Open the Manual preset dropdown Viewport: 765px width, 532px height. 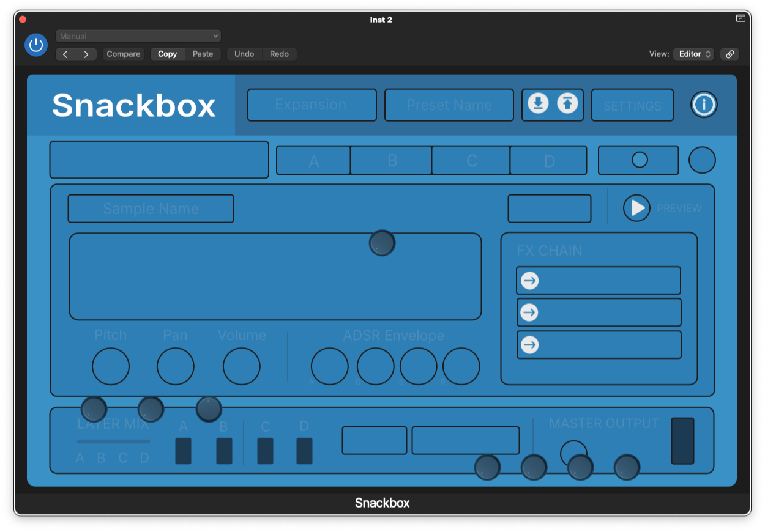pos(138,36)
